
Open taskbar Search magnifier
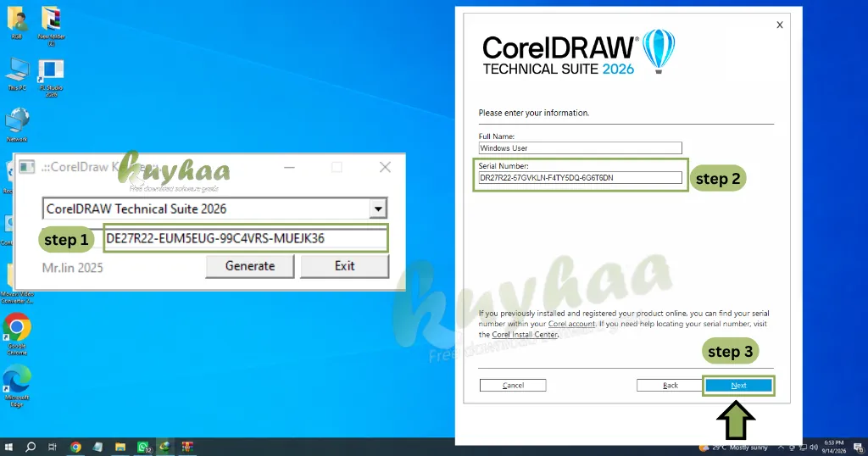31,447
